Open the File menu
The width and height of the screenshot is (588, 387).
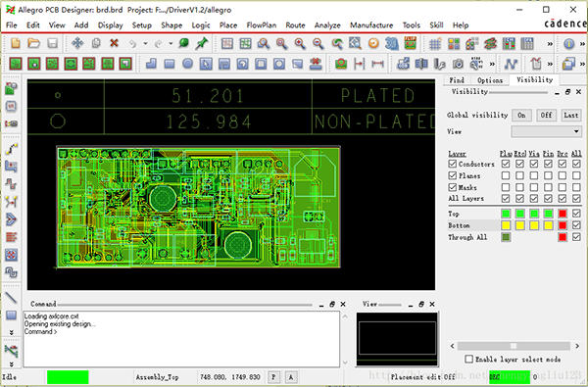point(11,25)
